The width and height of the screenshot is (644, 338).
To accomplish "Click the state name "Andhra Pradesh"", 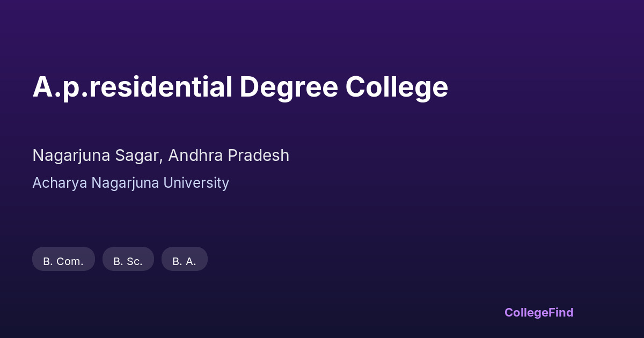I will tap(229, 156).
